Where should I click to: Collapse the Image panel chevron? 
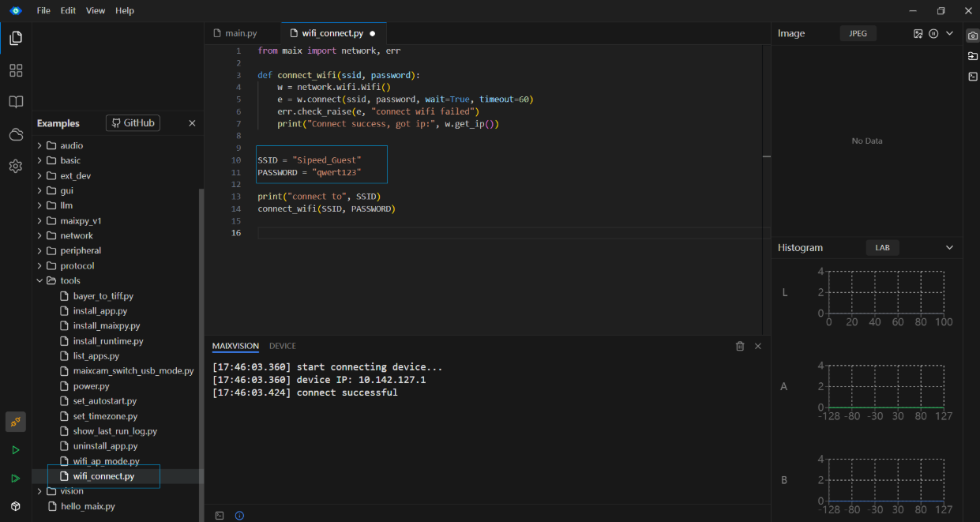click(x=950, y=34)
